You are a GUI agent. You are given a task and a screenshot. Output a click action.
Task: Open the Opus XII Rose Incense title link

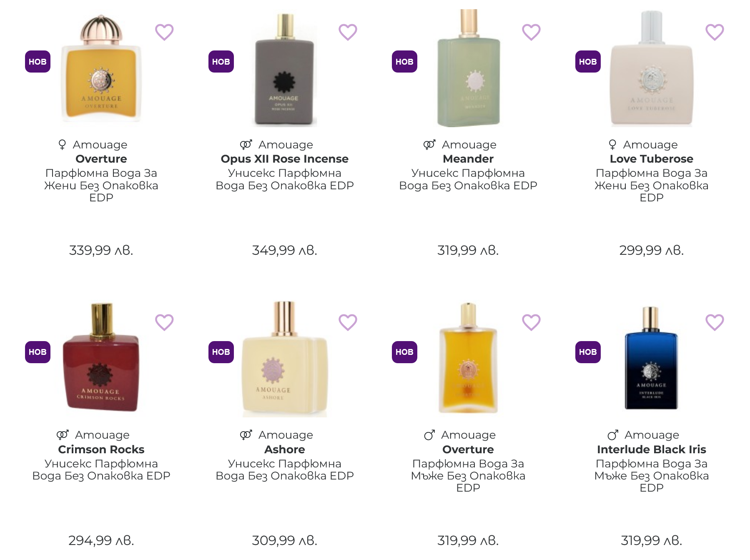pyautogui.click(x=285, y=159)
